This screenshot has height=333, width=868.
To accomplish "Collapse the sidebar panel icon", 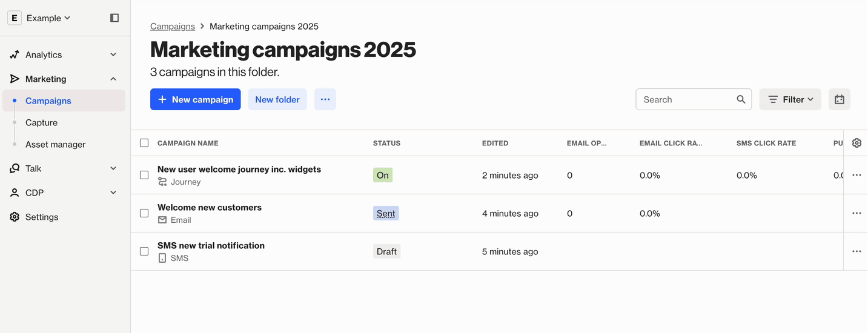I will (114, 18).
